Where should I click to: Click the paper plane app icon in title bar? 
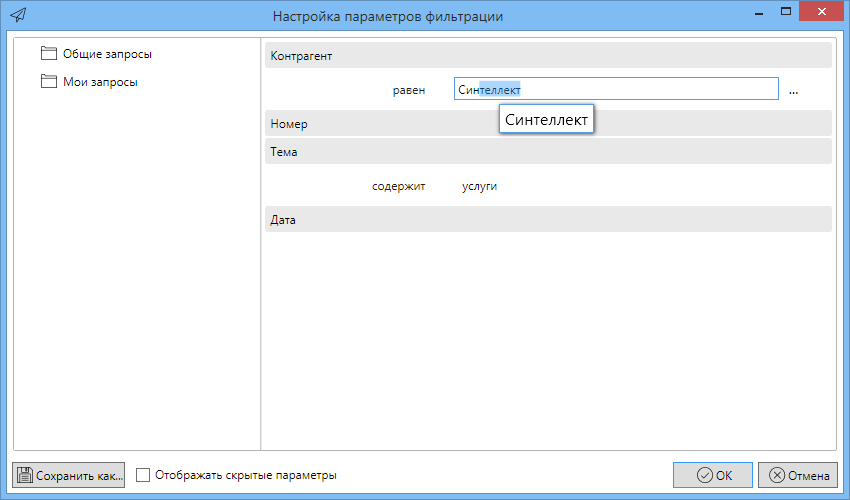19,16
